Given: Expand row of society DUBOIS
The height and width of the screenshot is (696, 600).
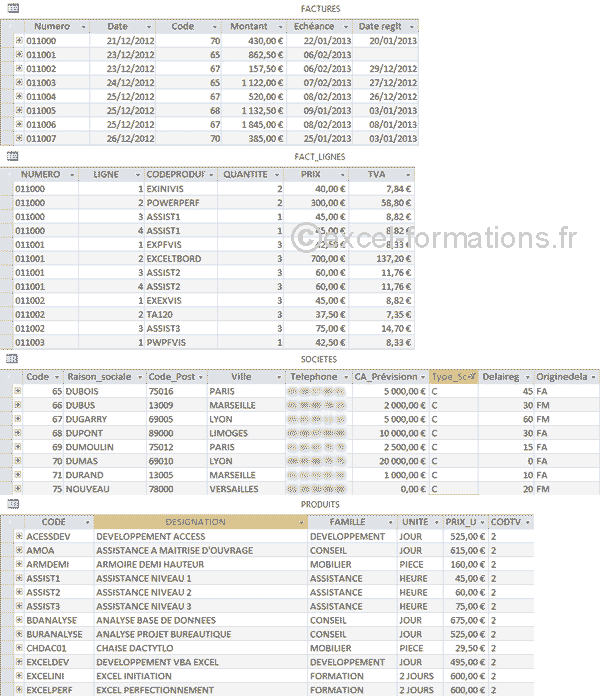Looking at the screenshot, I should [x=17, y=391].
